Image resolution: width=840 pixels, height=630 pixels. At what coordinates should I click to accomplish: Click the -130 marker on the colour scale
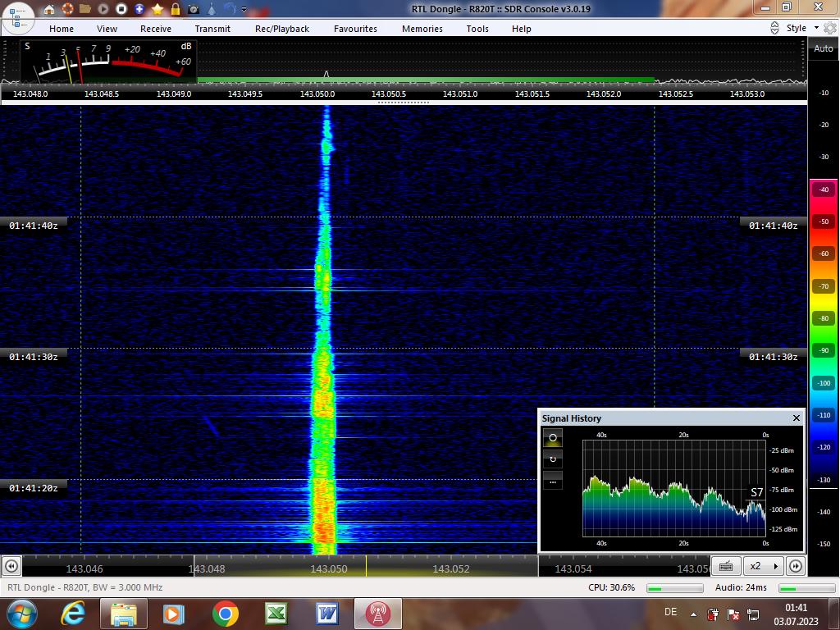click(824, 480)
